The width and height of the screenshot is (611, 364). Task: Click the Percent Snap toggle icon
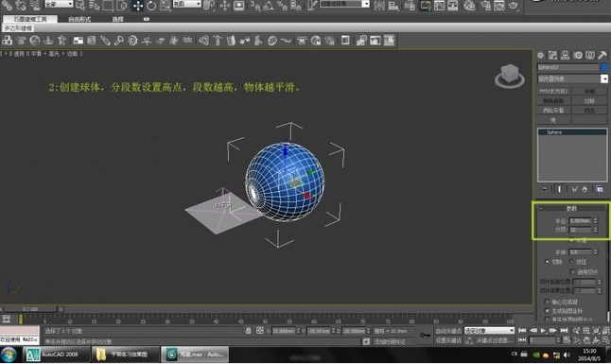tap(282, 5)
